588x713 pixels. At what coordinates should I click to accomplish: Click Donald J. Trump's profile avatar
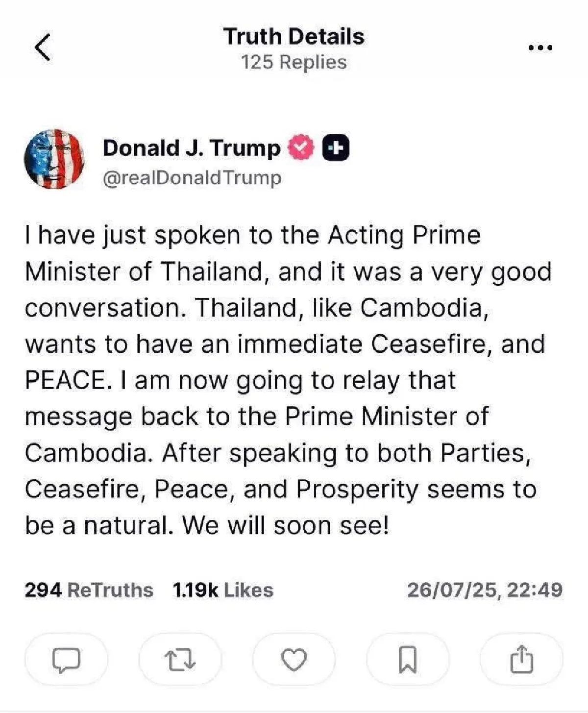(54, 159)
